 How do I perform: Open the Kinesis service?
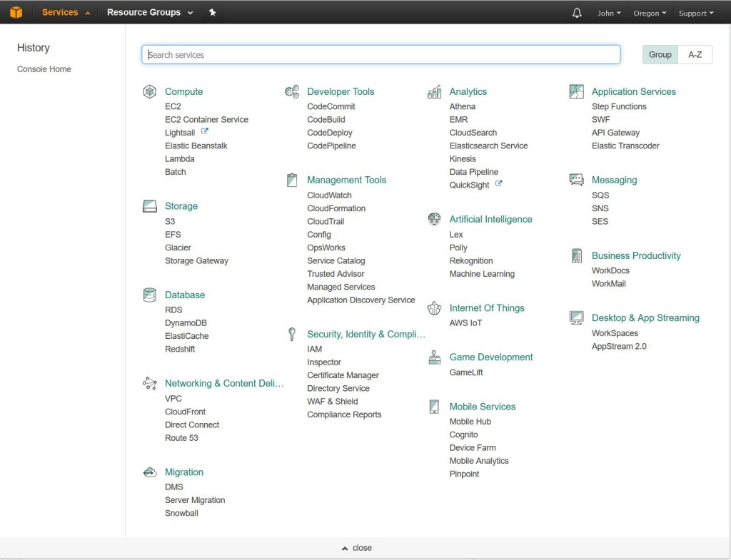pos(463,159)
